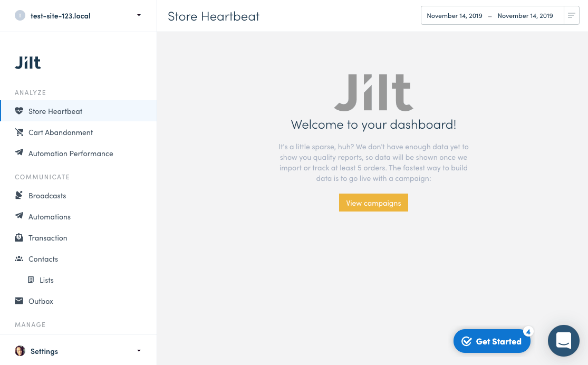Click the Lists document icon
588x365 pixels.
pos(31,280)
